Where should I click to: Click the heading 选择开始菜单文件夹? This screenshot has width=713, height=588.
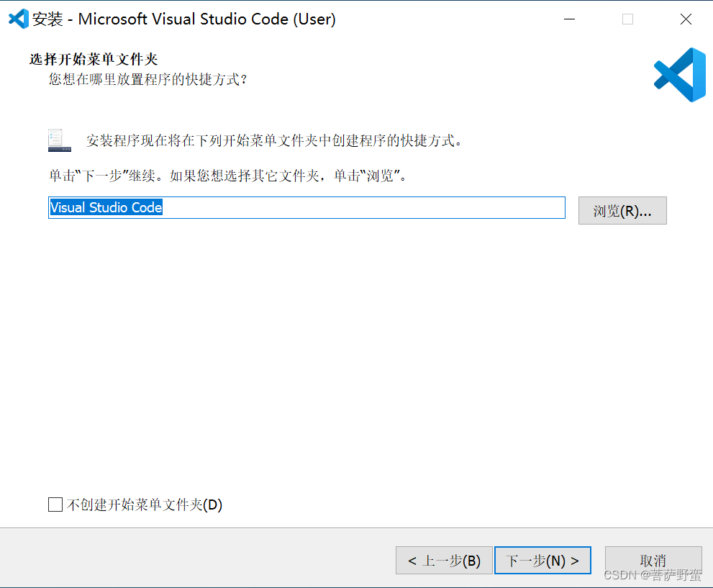[94, 59]
